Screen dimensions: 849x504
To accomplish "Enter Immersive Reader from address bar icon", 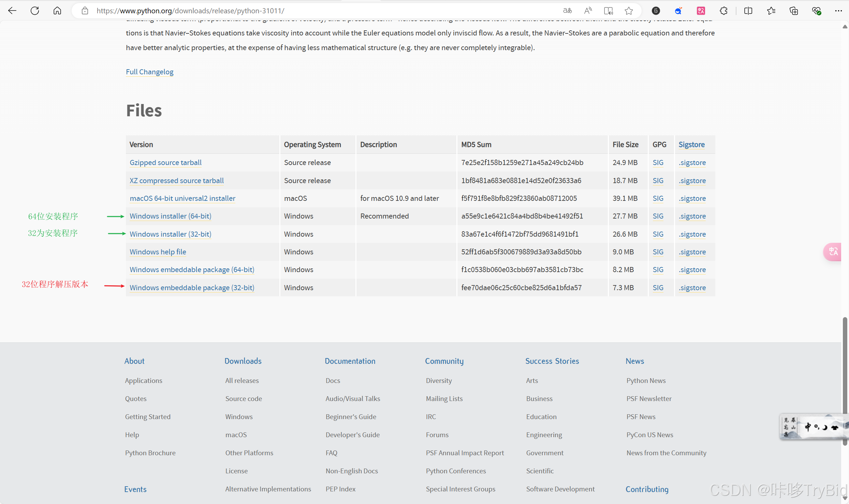I will 608,11.
